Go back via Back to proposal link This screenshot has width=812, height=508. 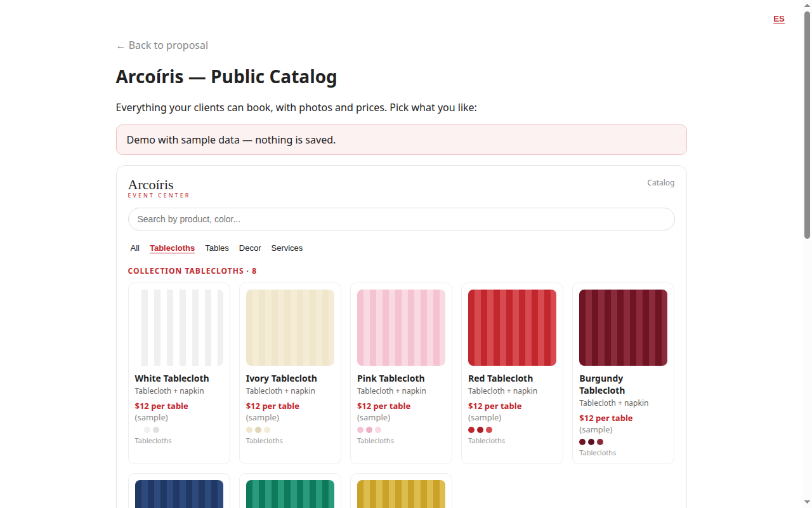point(162,46)
